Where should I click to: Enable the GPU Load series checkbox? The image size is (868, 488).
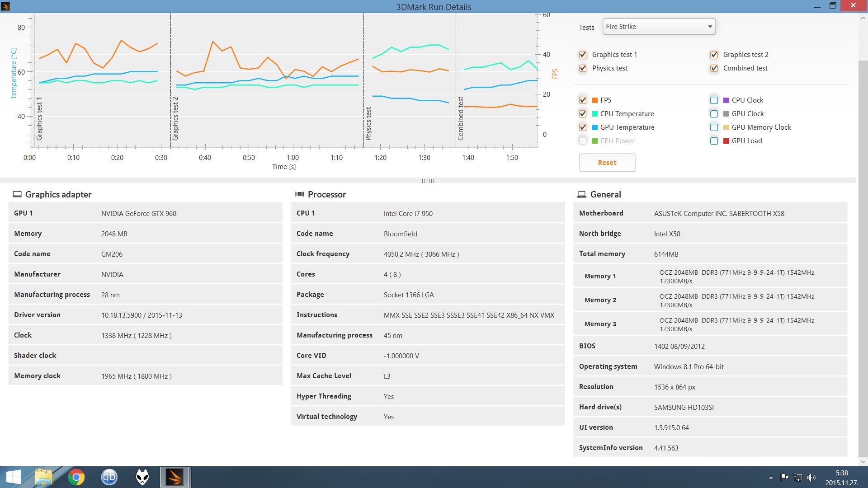click(714, 141)
